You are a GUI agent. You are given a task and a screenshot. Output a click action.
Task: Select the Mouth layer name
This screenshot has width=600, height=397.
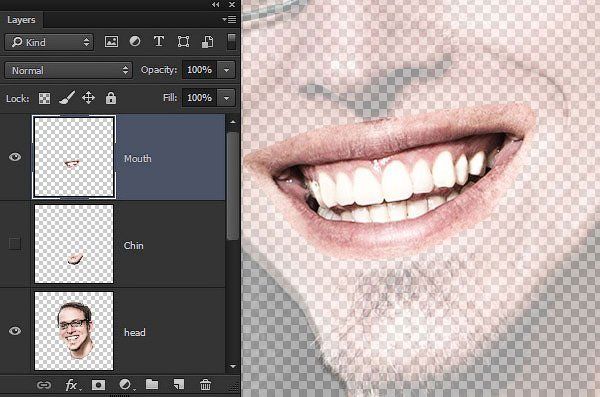[137, 158]
